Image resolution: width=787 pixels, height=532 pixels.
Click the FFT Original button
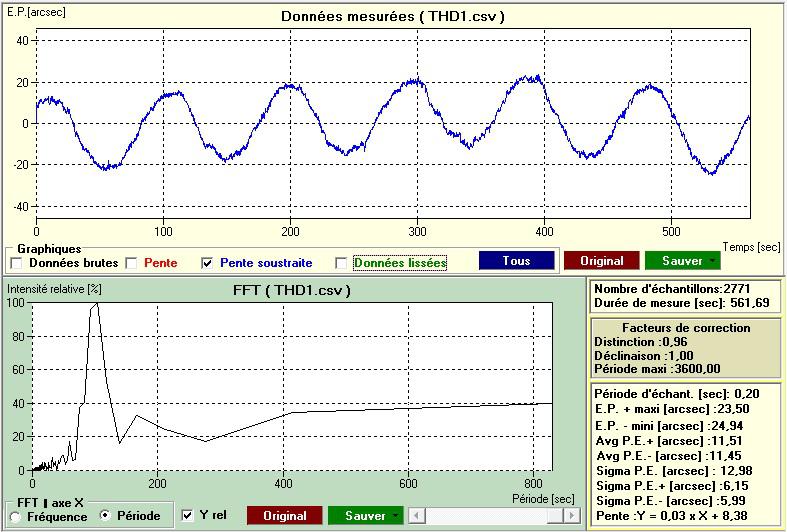(x=284, y=515)
